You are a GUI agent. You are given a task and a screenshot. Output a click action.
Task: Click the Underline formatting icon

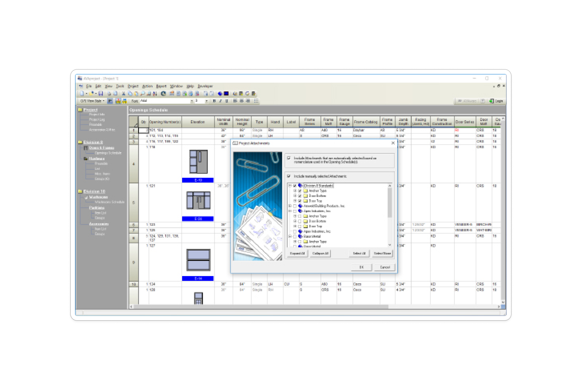[x=226, y=101]
